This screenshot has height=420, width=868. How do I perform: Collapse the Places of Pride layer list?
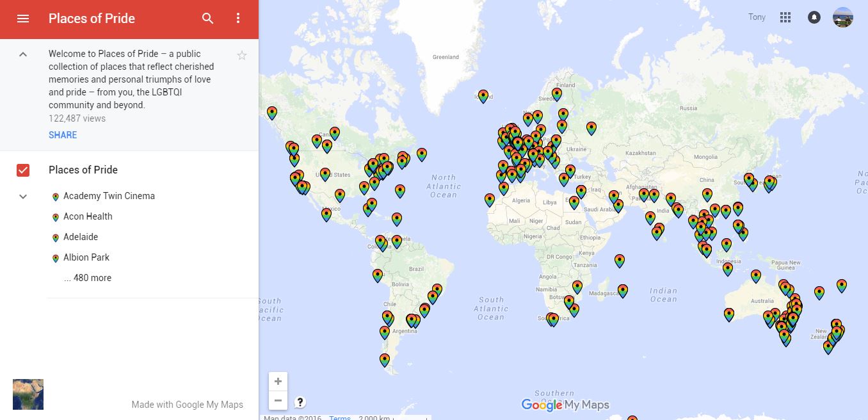coord(23,197)
